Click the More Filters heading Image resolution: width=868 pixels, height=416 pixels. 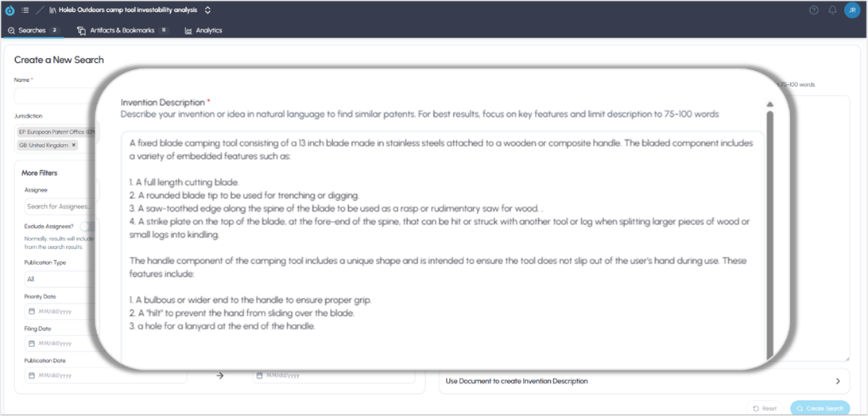tap(39, 173)
